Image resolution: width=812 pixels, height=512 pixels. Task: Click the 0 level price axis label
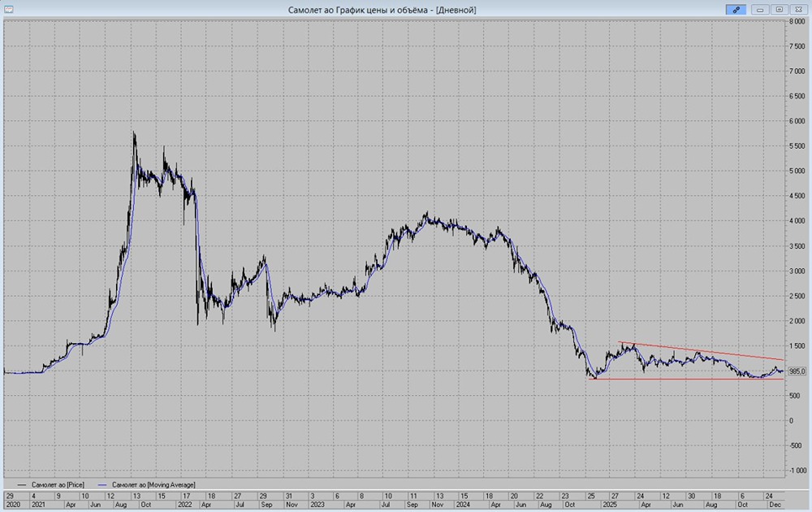791,421
